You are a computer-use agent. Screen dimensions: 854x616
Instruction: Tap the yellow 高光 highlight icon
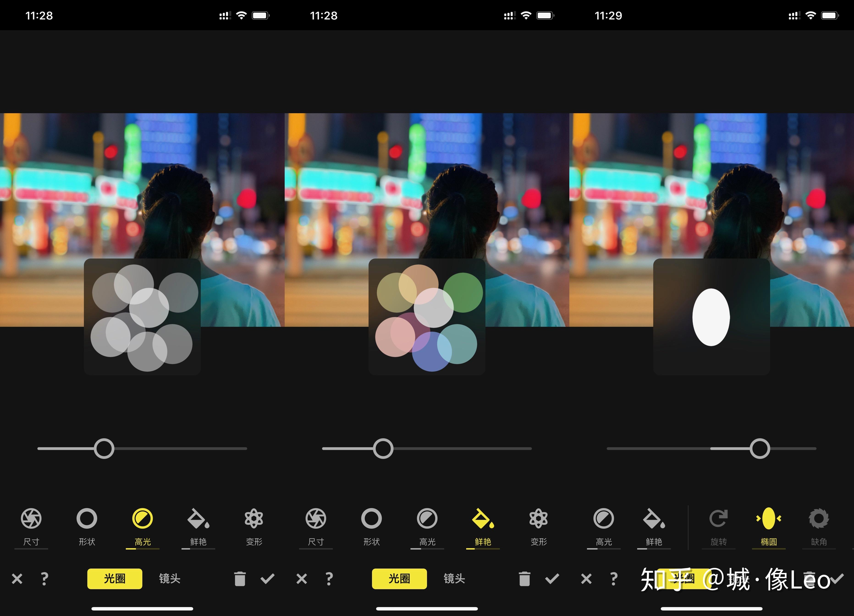pos(143,519)
